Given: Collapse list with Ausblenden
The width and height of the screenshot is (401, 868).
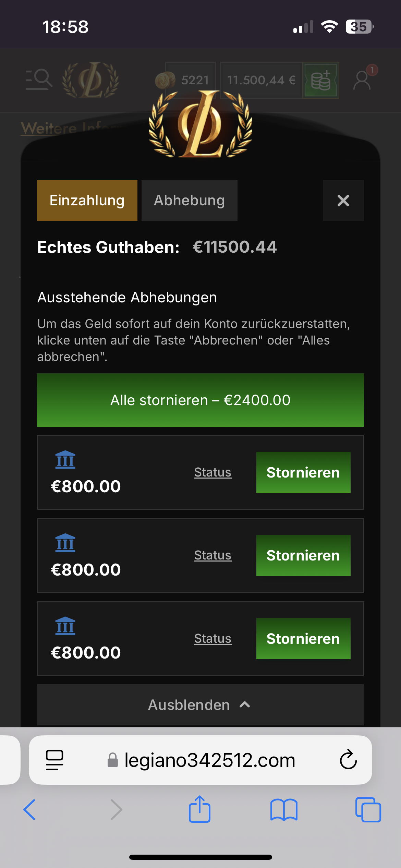Looking at the screenshot, I should tap(200, 705).
